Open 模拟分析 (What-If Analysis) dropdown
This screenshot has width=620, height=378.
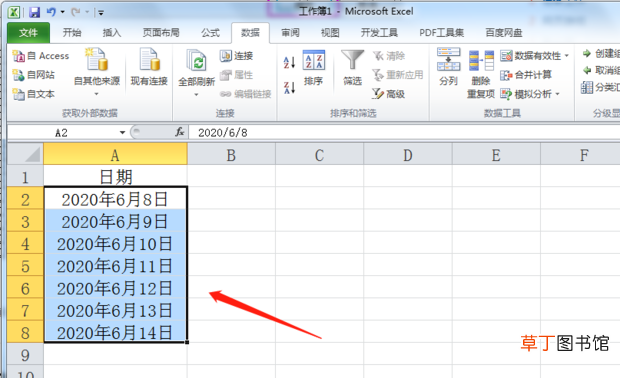530,94
